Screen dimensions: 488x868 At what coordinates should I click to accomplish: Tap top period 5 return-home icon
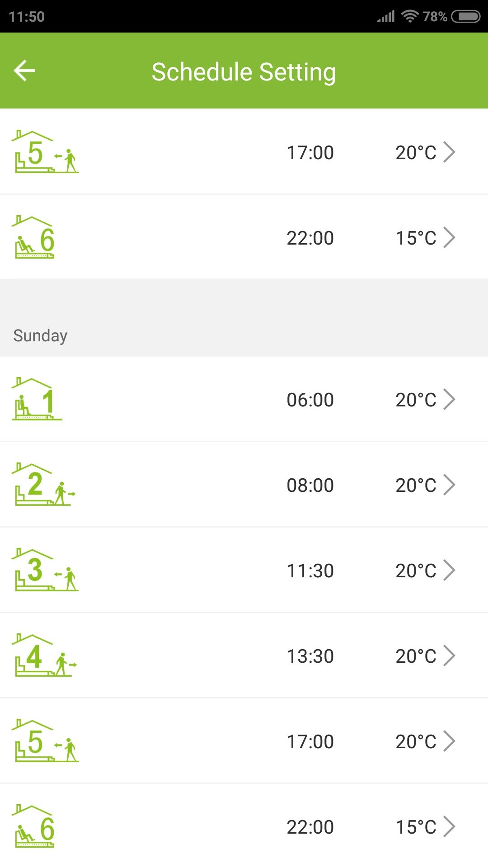pyautogui.click(x=45, y=151)
